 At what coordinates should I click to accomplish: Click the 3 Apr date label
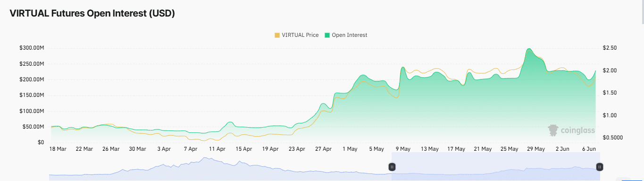point(164,149)
